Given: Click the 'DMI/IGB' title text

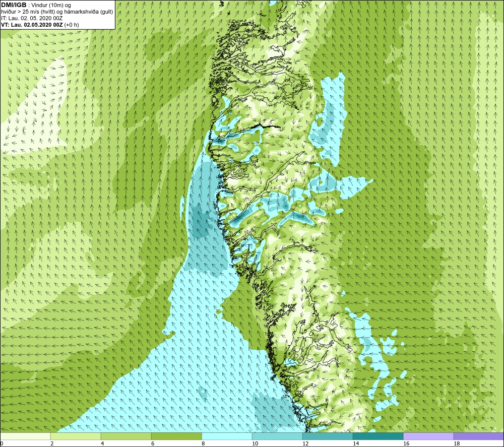Looking at the screenshot, I should pos(14,5).
